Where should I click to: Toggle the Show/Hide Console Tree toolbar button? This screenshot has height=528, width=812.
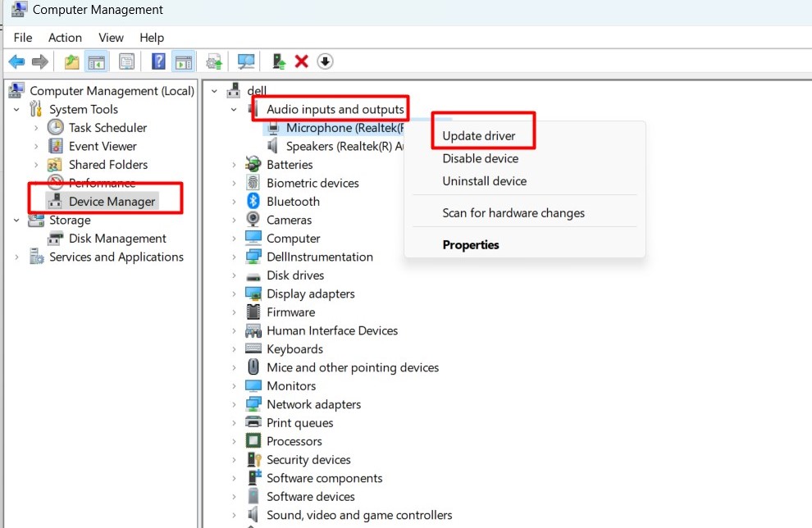(x=97, y=61)
